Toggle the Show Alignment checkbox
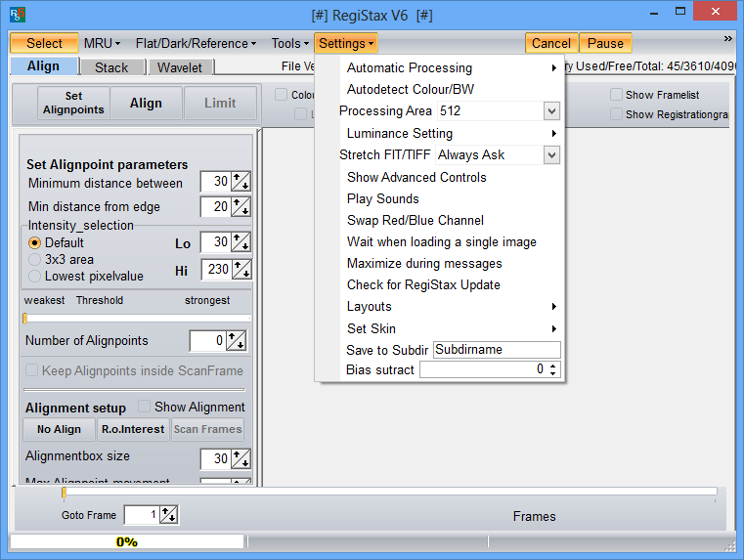744x560 pixels. [x=145, y=407]
